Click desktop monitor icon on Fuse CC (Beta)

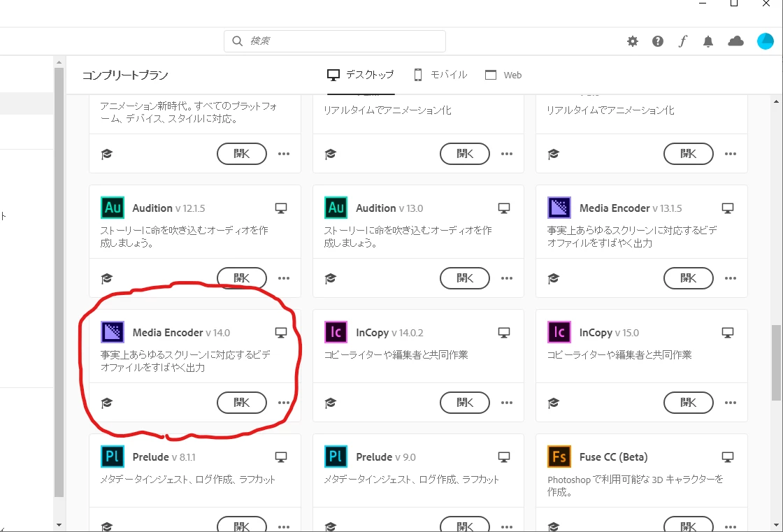pos(728,457)
